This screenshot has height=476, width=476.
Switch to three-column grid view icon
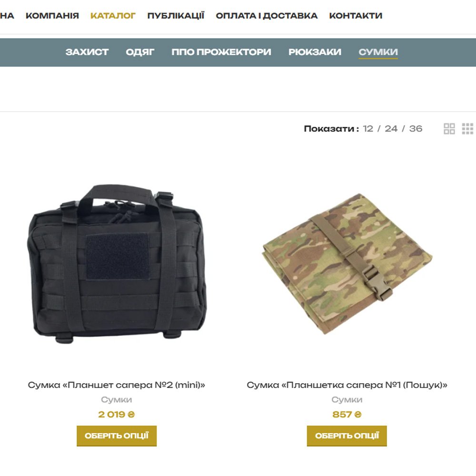coord(467,129)
